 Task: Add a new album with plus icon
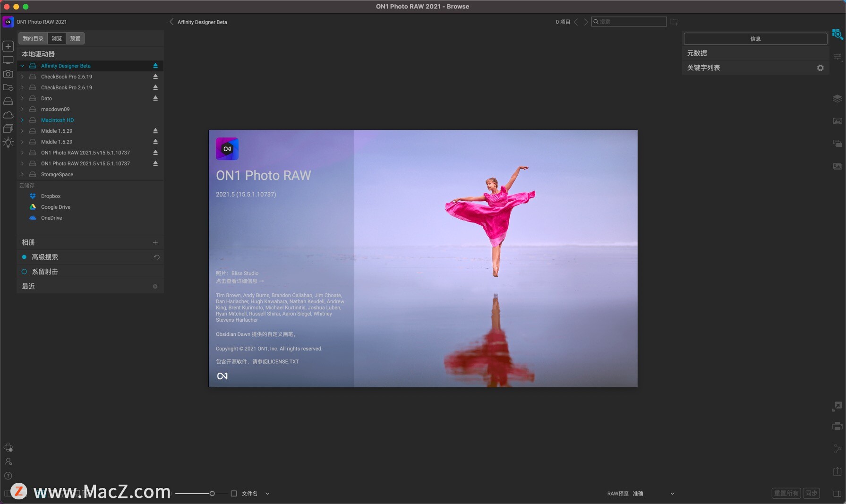click(155, 242)
